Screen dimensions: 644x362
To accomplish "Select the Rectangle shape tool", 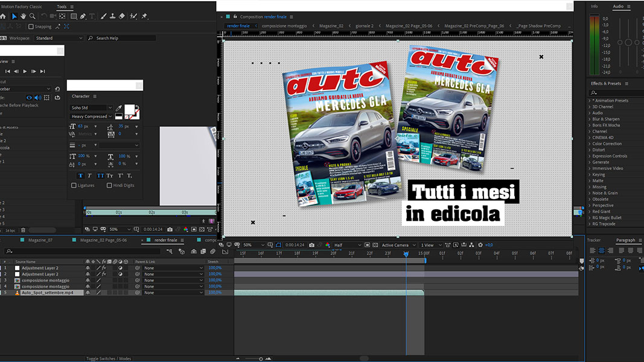I will coord(74,16).
